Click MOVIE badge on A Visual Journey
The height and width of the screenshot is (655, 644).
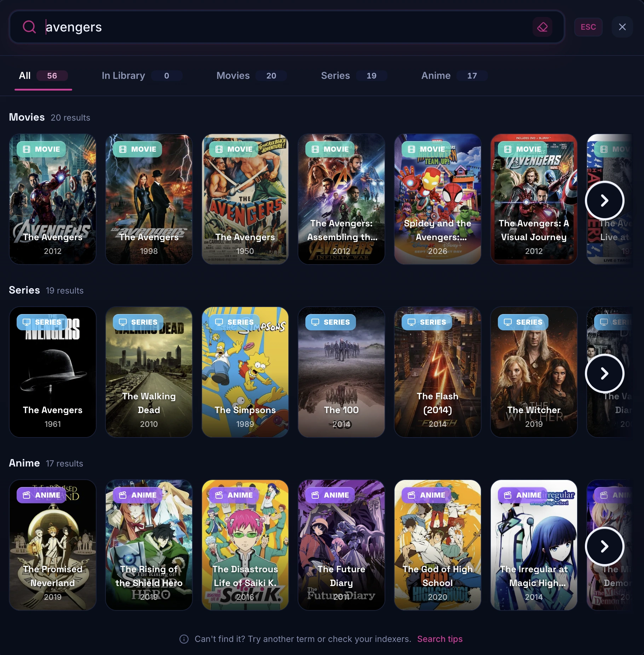click(523, 149)
